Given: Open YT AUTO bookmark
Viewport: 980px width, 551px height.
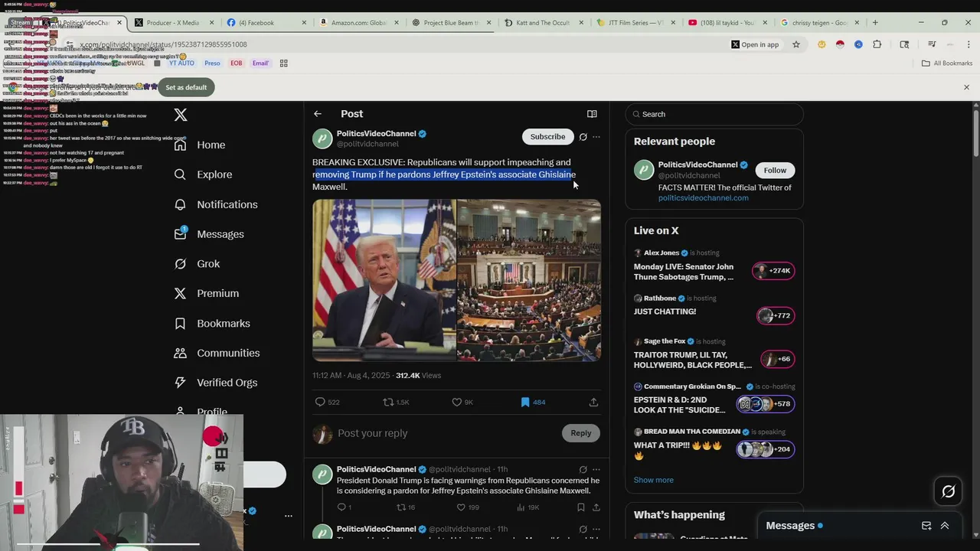Looking at the screenshot, I should (x=181, y=63).
